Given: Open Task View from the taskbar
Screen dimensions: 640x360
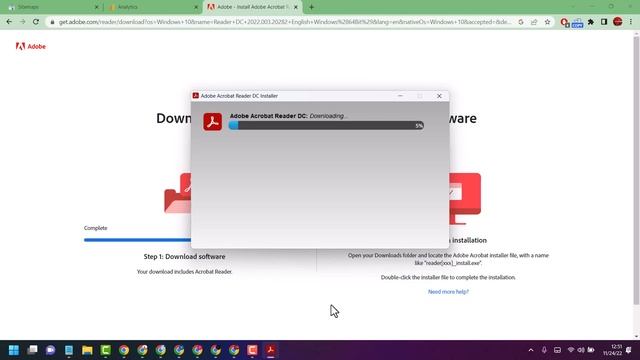Looking at the screenshot, I should [32, 350].
